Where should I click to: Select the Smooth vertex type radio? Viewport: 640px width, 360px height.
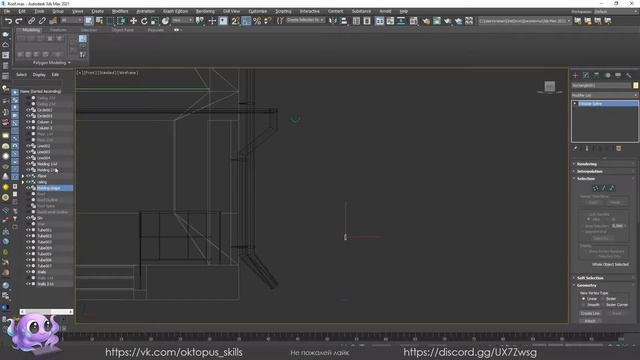(584, 305)
